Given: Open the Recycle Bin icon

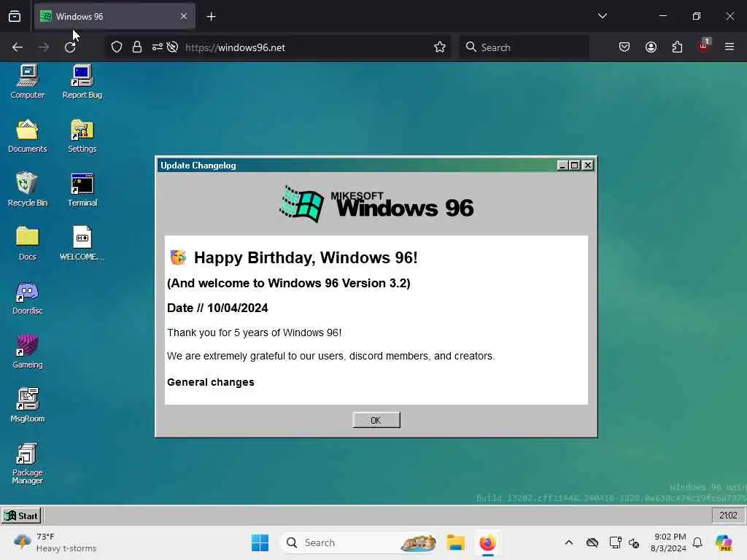Looking at the screenshot, I should click(x=28, y=189).
